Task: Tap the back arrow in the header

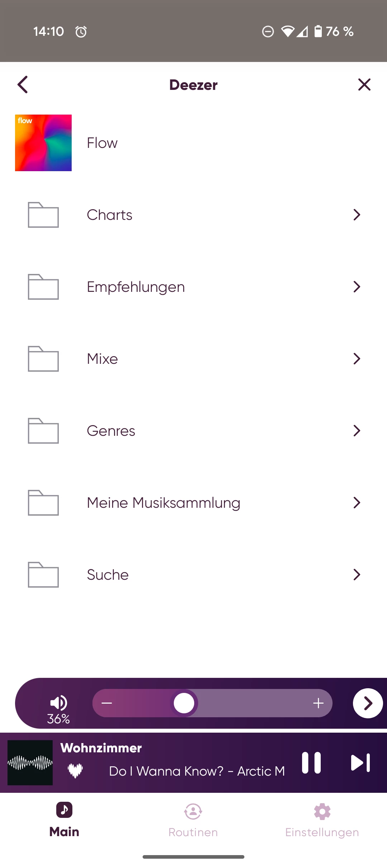Action: click(x=23, y=85)
